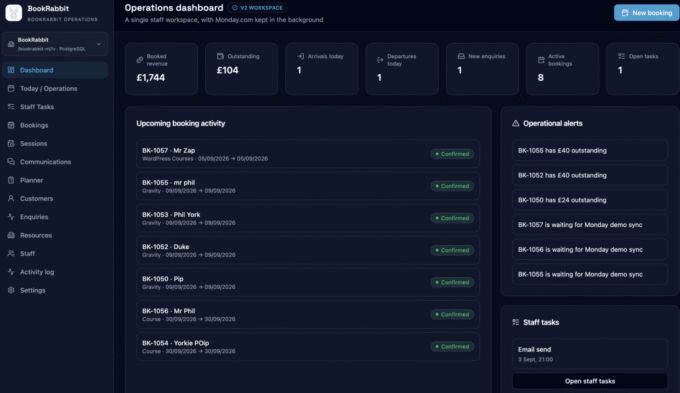Image resolution: width=680 pixels, height=393 pixels.
Task: Click the workspace selector building icon
Action: point(11,44)
